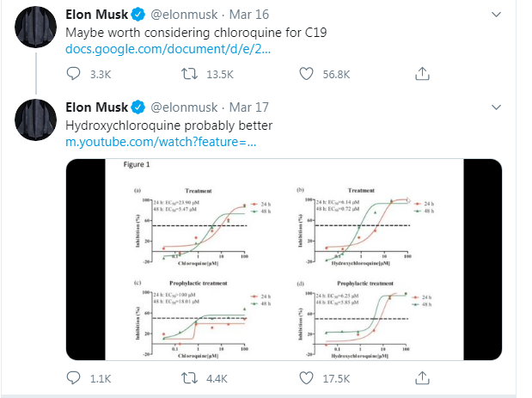Reply to the Hydroxychloroquine tweet
The height and width of the screenshot is (398, 532).
pyautogui.click(x=74, y=378)
